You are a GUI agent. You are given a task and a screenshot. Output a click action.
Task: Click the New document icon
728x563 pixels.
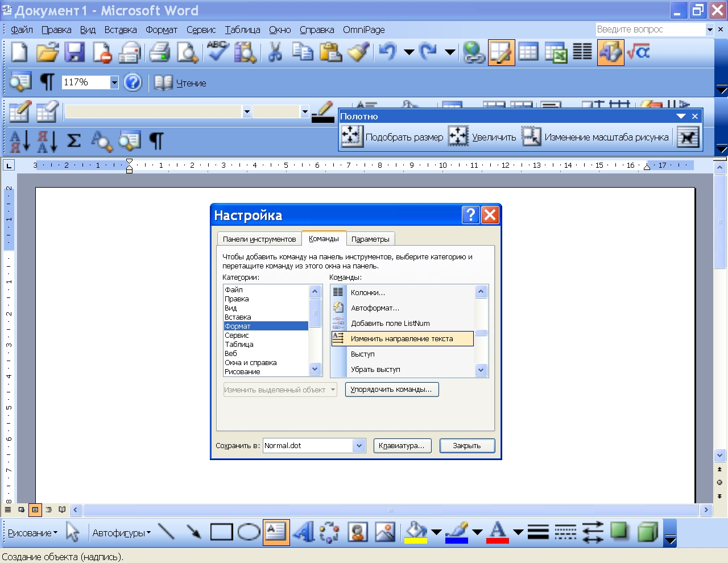(x=19, y=53)
